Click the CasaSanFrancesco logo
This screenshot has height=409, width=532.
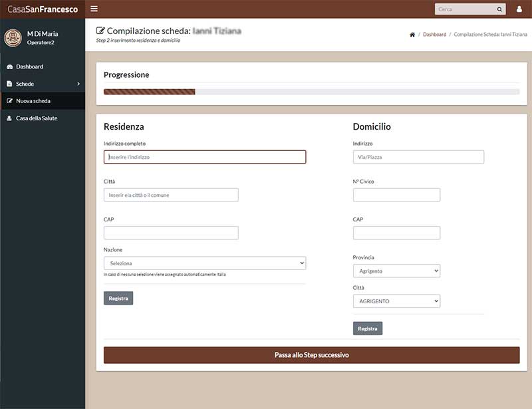43,9
